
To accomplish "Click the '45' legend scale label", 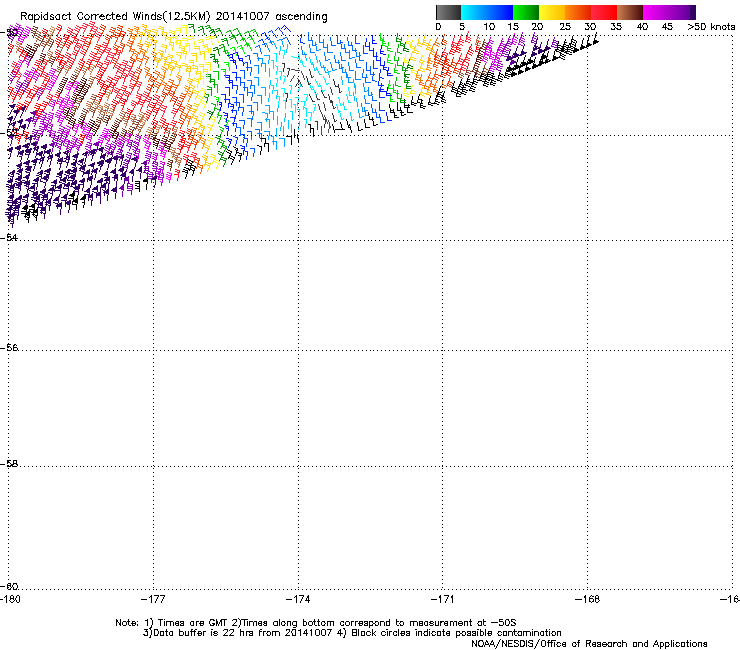I will pos(667,27).
